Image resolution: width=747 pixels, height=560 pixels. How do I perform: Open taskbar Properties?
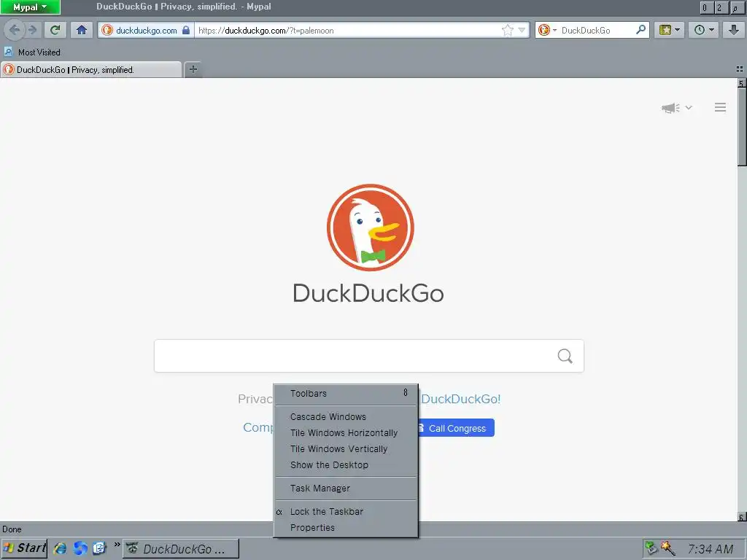347,528
